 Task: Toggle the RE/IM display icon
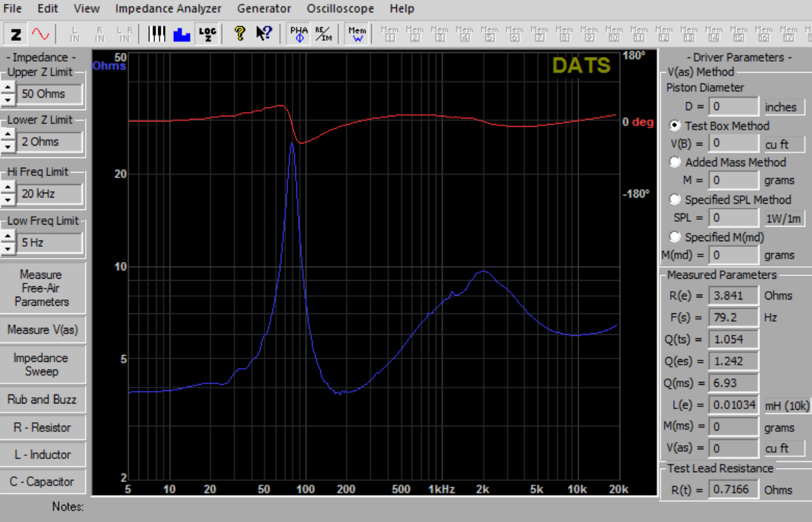pos(324,34)
